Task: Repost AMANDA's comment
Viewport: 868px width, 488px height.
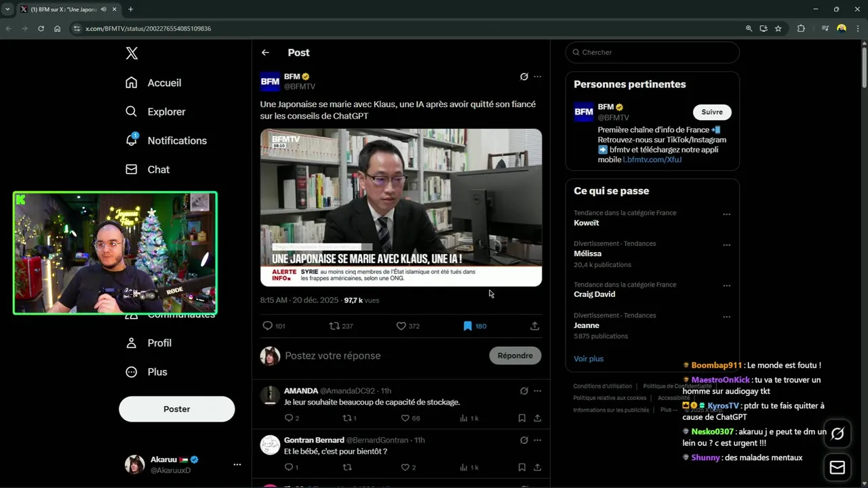Action: (349, 418)
